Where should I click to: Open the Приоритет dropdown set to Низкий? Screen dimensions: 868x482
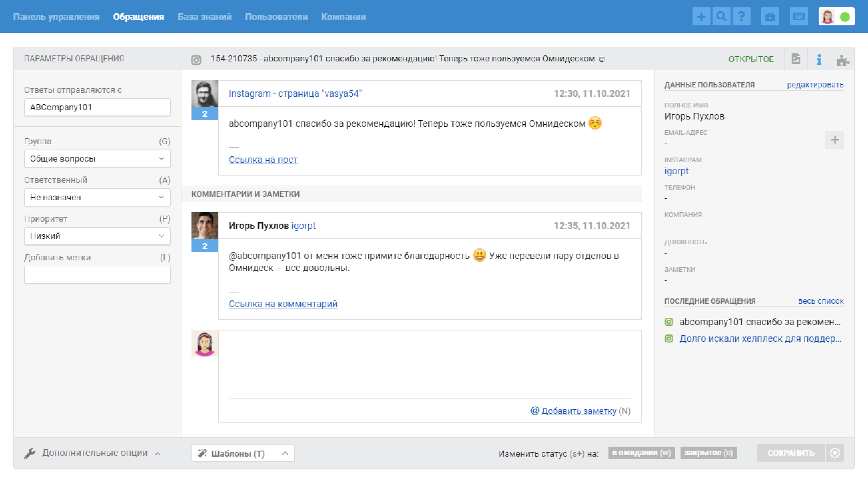pos(97,236)
